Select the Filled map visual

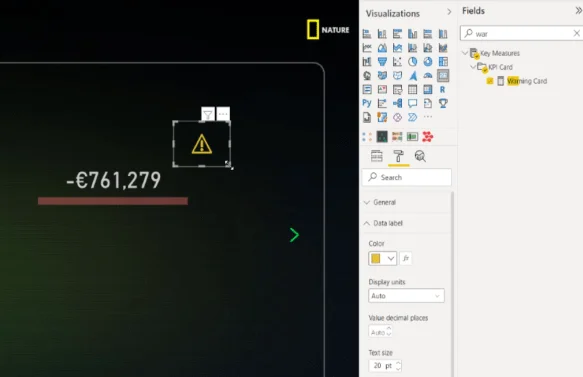pos(382,75)
